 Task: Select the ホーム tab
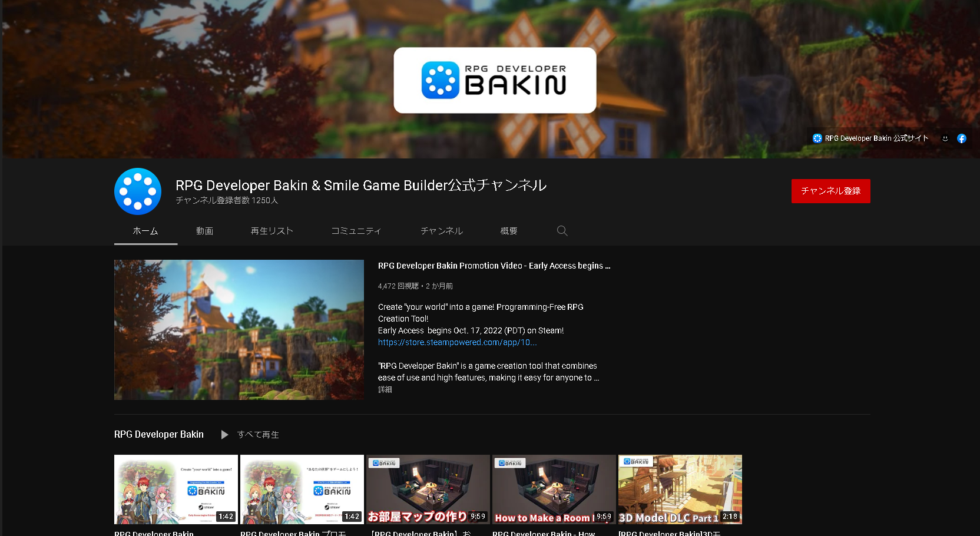click(x=145, y=231)
